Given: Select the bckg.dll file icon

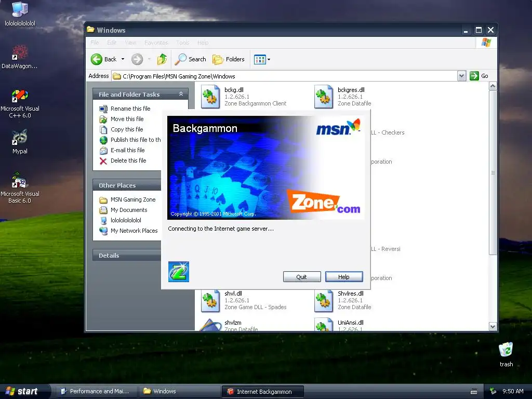Looking at the screenshot, I should pyautogui.click(x=210, y=97).
